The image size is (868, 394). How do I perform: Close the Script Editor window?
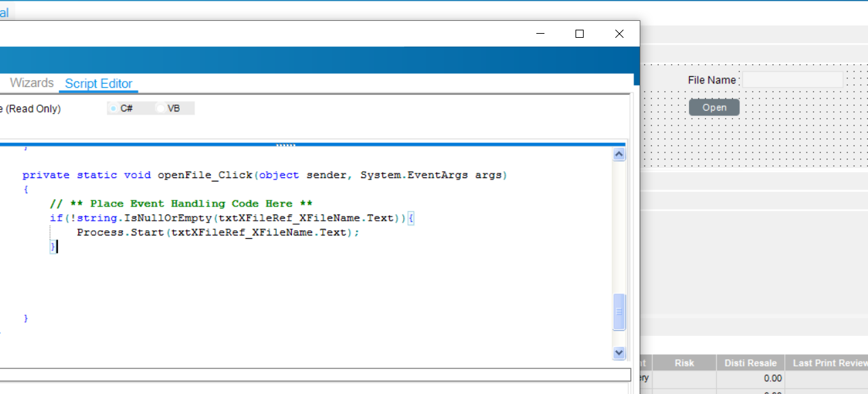(x=619, y=34)
